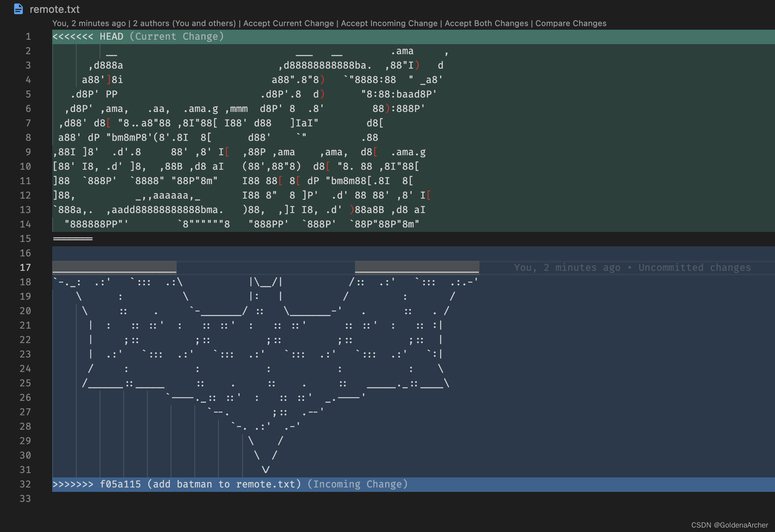Click the '<<<<<<< HEAD (Current Change)' line

point(414,37)
